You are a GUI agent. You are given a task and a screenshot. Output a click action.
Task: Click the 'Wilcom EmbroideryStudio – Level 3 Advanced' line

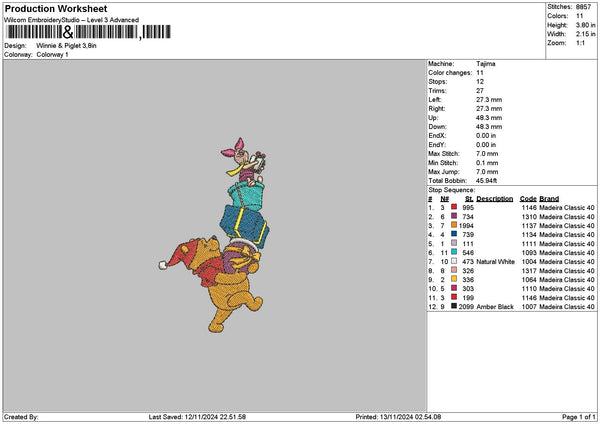click(71, 20)
